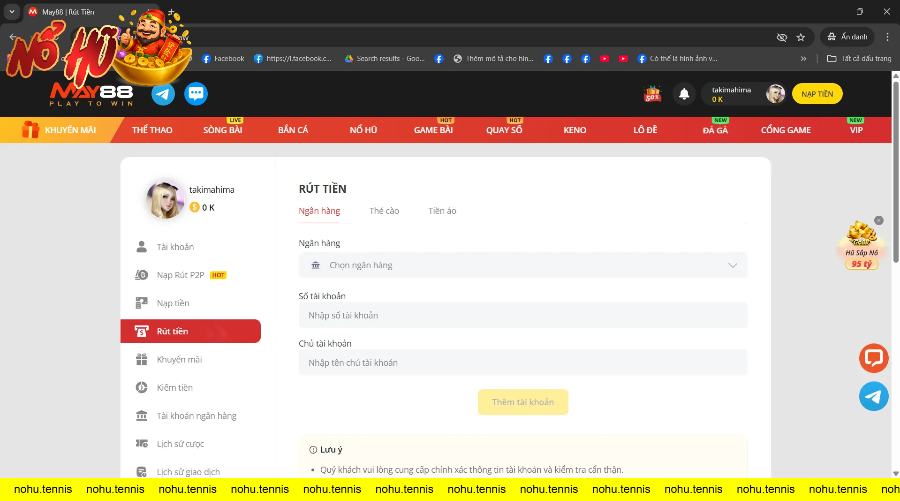Switch to the Thẻ cào tab

tap(384, 211)
